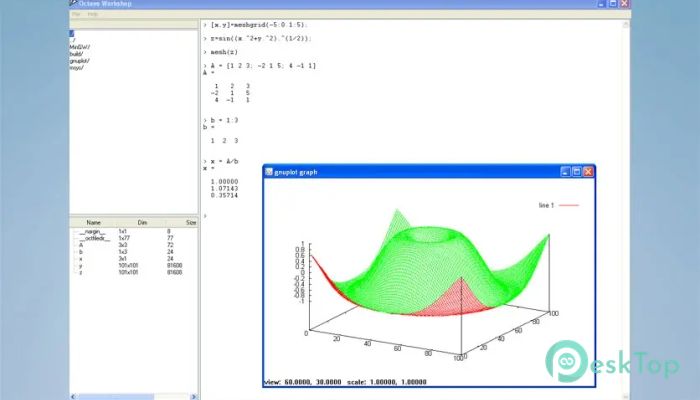Screen dimensions: 700x400
Task: Select the __octfiledir__ variable row
Action: pyautogui.click(x=134, y=238)
